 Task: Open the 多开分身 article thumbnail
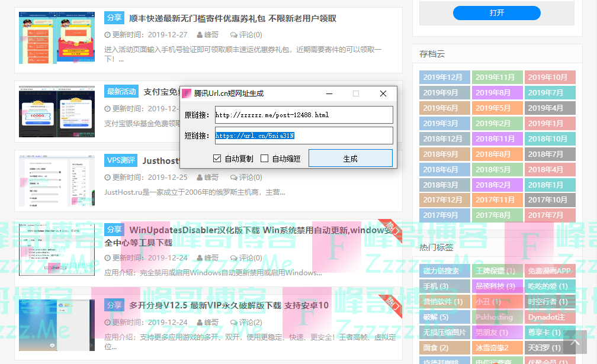coord(57,325)
